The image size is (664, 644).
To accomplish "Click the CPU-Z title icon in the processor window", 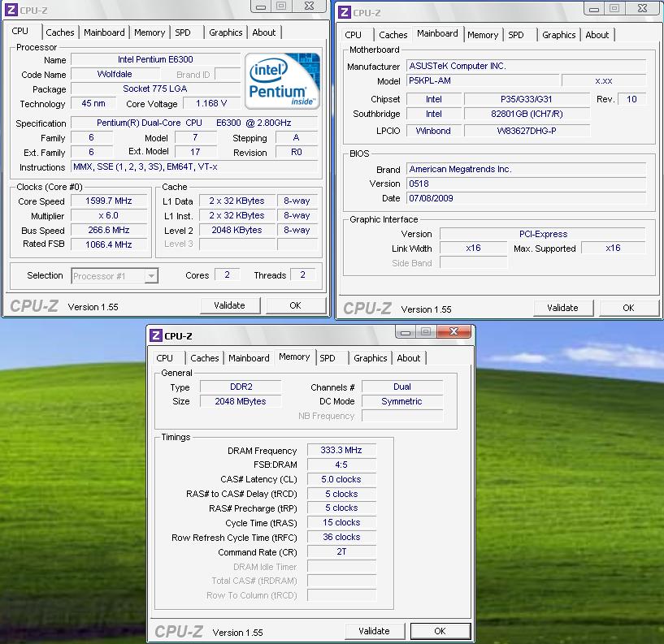I will point(11,10).
